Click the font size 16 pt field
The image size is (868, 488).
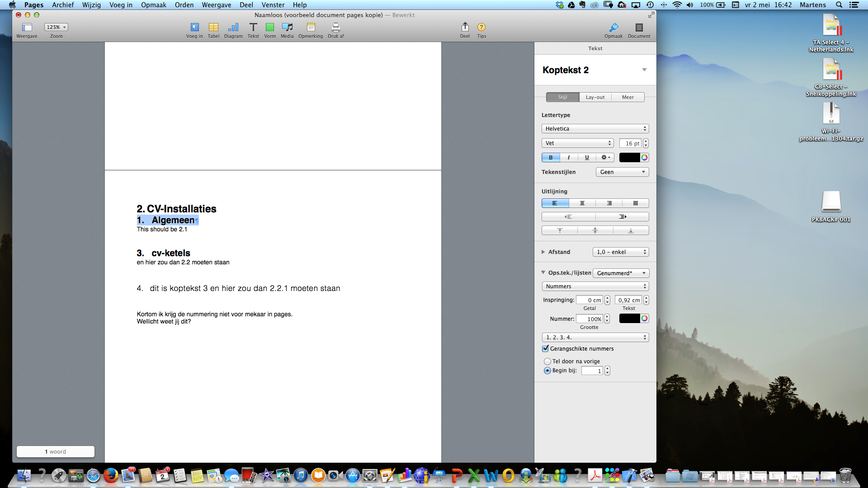tap(630, 143)
